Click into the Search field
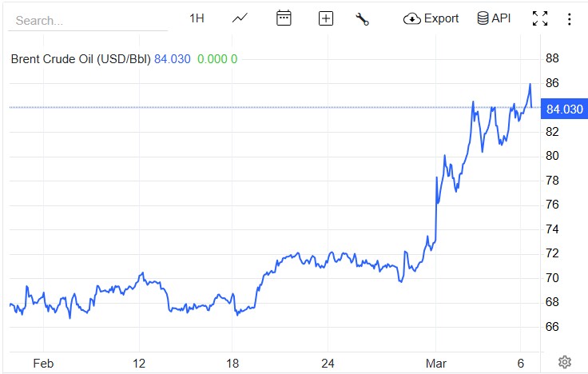This screenshot has width=588, height=374. [88, 21]
